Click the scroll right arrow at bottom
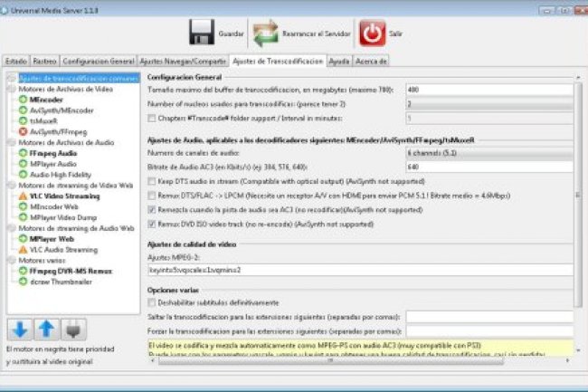This screenshot has width=588, height=392. pyautogui.click(x=568, y=360)
